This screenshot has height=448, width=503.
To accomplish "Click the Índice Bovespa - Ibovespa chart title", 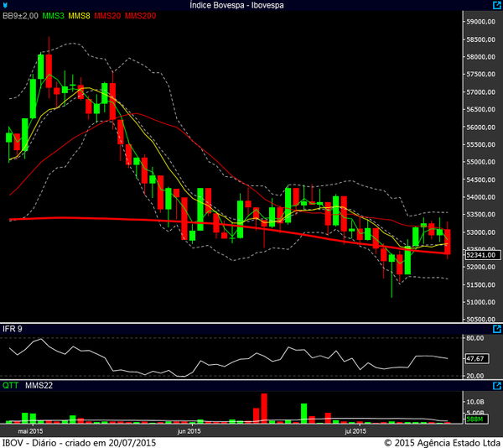I will [251, 6].
